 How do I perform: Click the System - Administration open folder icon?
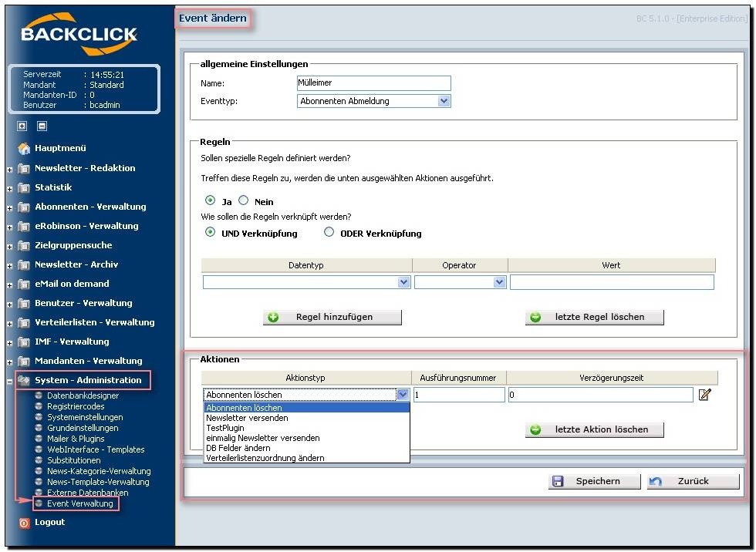[24, 380]
